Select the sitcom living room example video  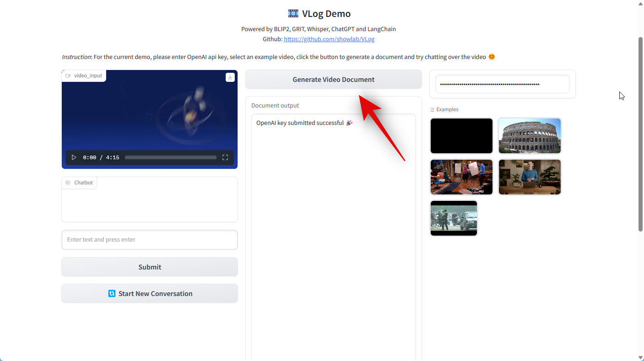[x=461, y=177]
